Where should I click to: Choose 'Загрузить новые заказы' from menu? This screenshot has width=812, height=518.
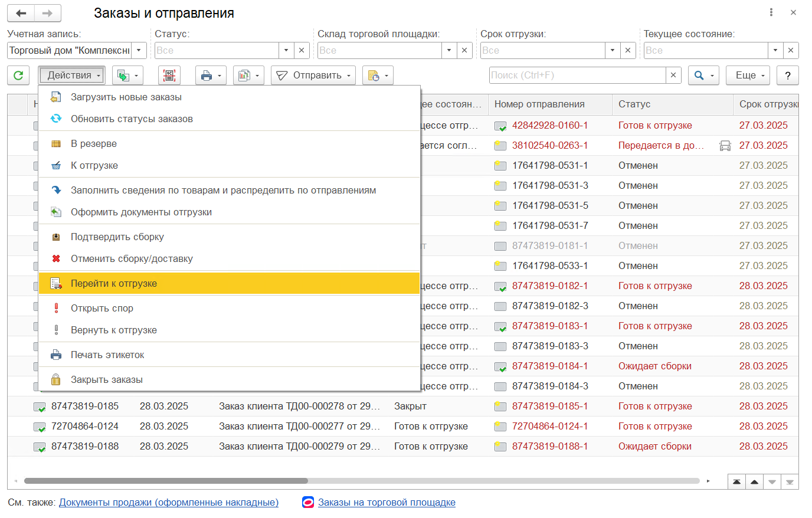click(126, 97)
